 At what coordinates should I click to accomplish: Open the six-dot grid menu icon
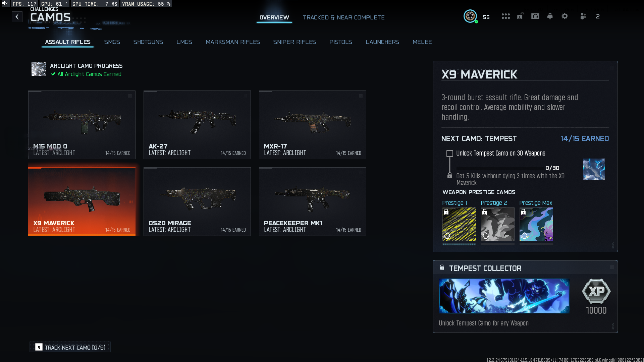pyautogui.click(x=505, y=16)
